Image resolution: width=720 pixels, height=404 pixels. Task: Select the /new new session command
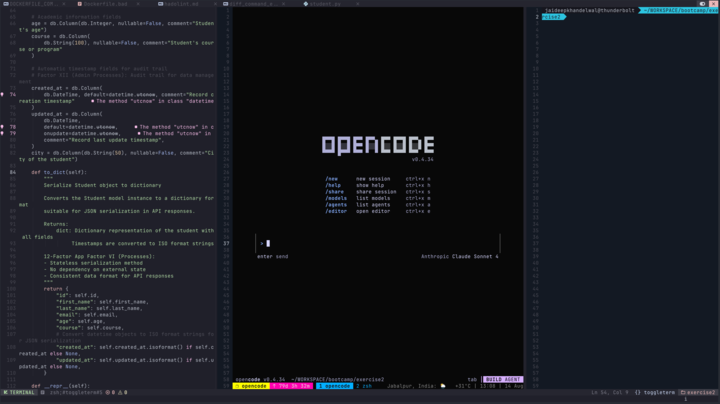click(x=377, y=179)
